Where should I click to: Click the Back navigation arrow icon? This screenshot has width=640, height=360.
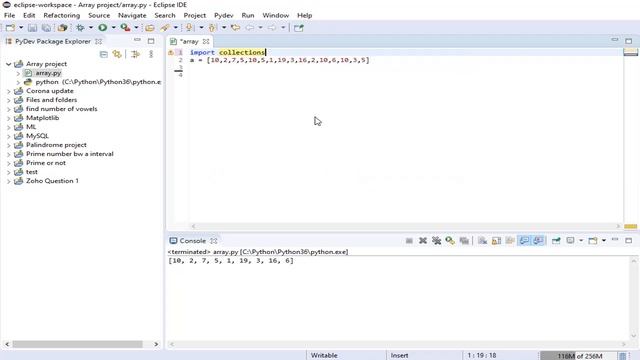249,28
